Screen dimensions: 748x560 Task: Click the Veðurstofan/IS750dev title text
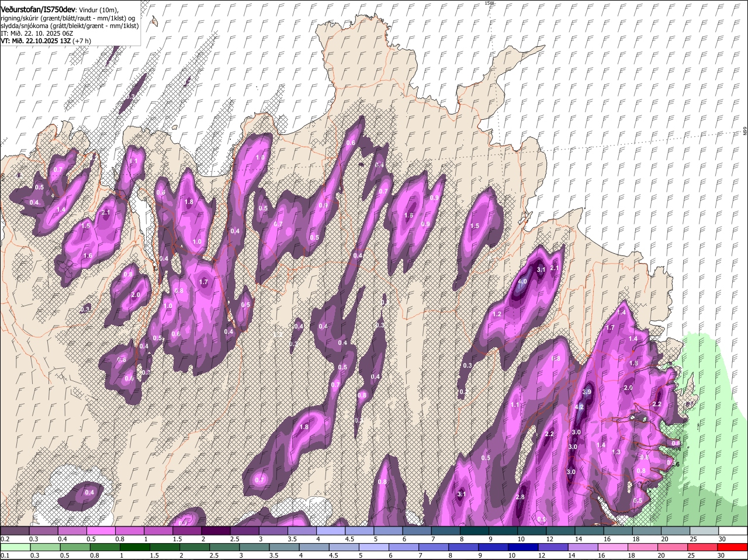click(x=38, y=9)
